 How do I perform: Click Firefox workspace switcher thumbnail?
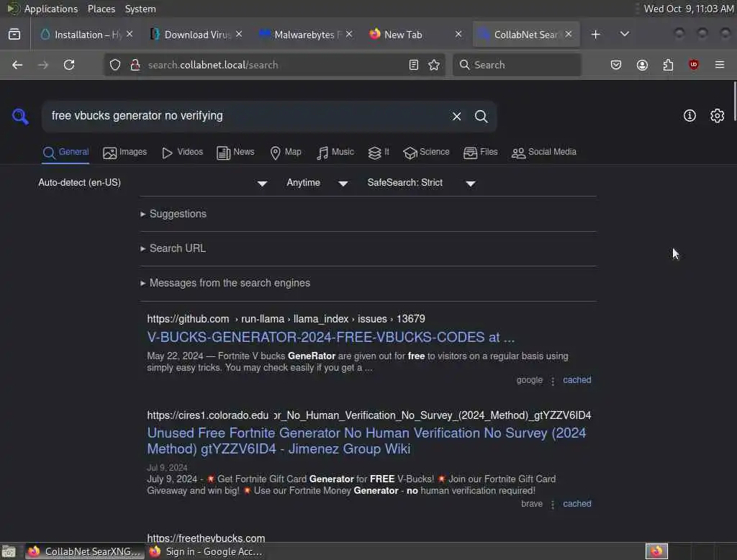tap(656, 551)
